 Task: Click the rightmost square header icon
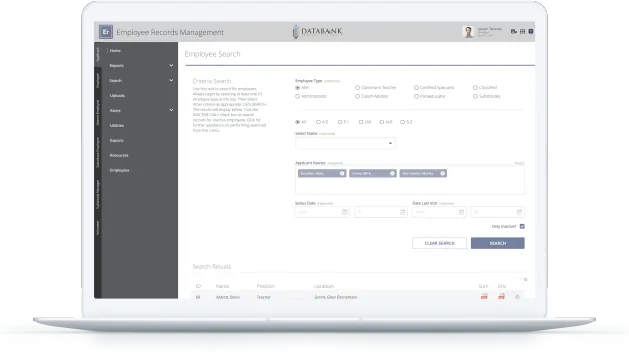[x=531, y=31]
